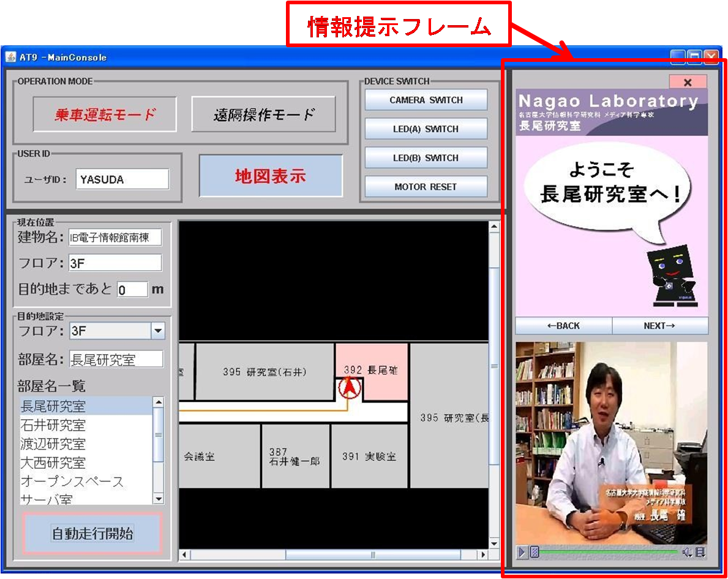This screenshot has width=728, height=579.
Task: Switch to 遠隔操作モード operation mode
Action: point(263,115)
